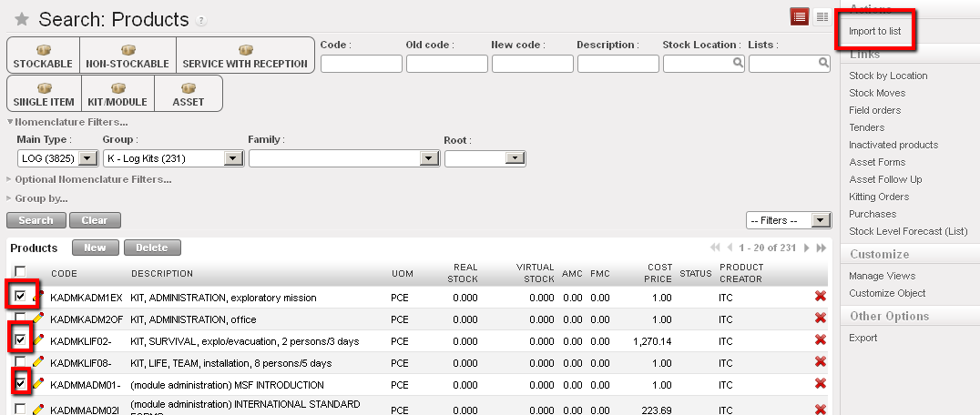Jump to last page of products
The image size is (980, 415).
822,248
